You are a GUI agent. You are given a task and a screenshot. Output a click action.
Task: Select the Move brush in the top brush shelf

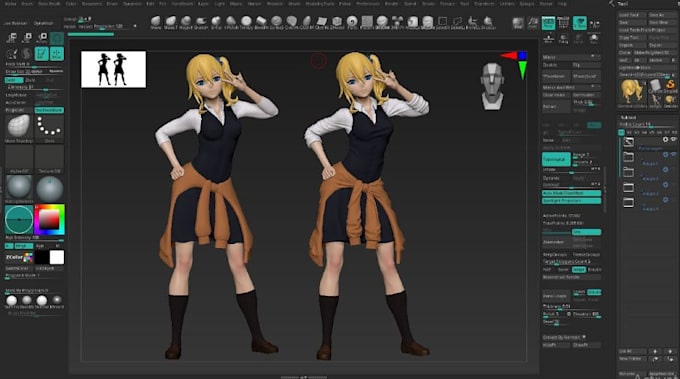click(x=156, y=22)
